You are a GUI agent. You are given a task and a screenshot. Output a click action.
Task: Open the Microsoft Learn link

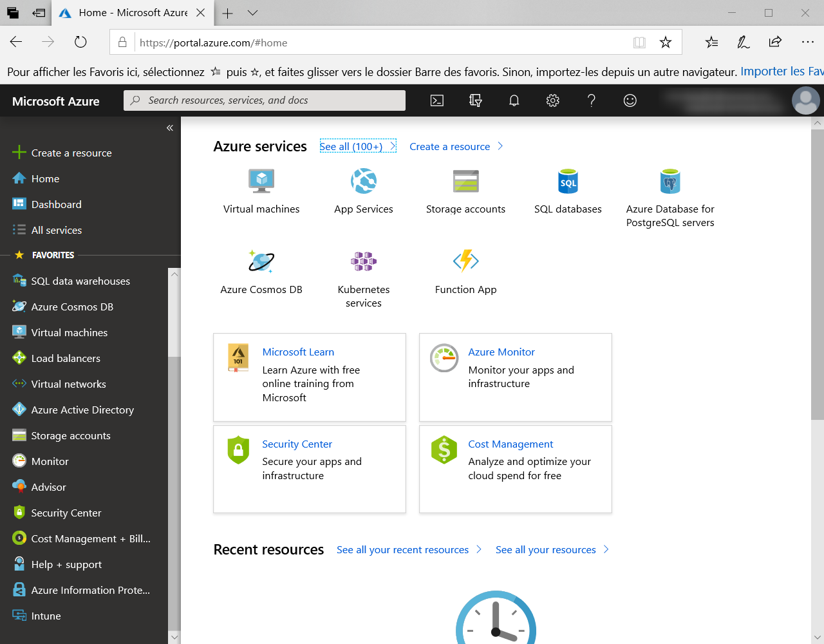pyautogui.click(x=298, y=352)
